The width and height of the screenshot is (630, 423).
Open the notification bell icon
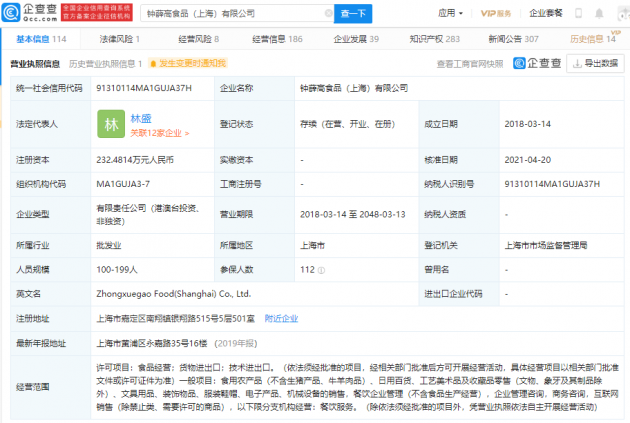pos(599,13)
